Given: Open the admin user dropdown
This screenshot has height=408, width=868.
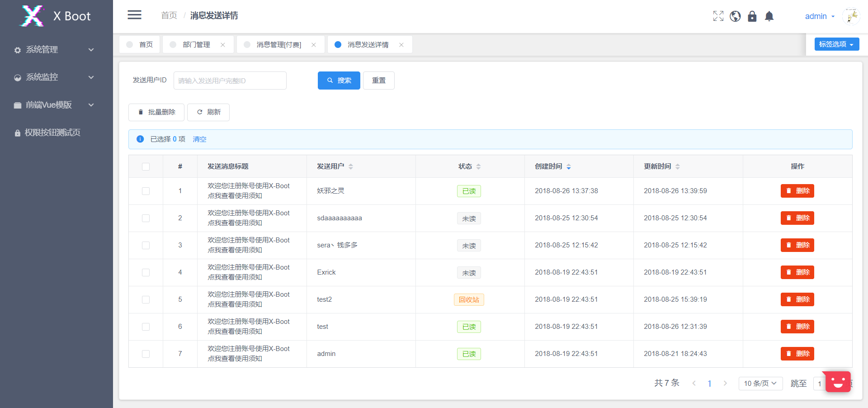Looking at the screenshot, I should pyautogui.click(x=820, y=16).
